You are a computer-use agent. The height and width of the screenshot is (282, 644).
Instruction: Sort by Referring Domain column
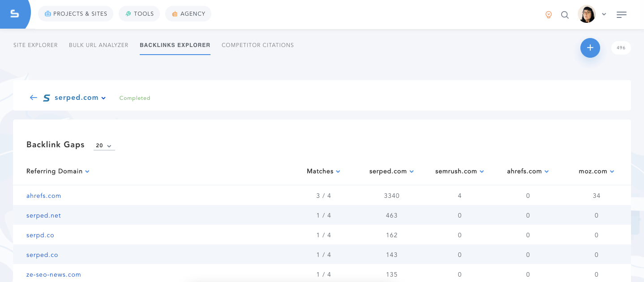58,171
